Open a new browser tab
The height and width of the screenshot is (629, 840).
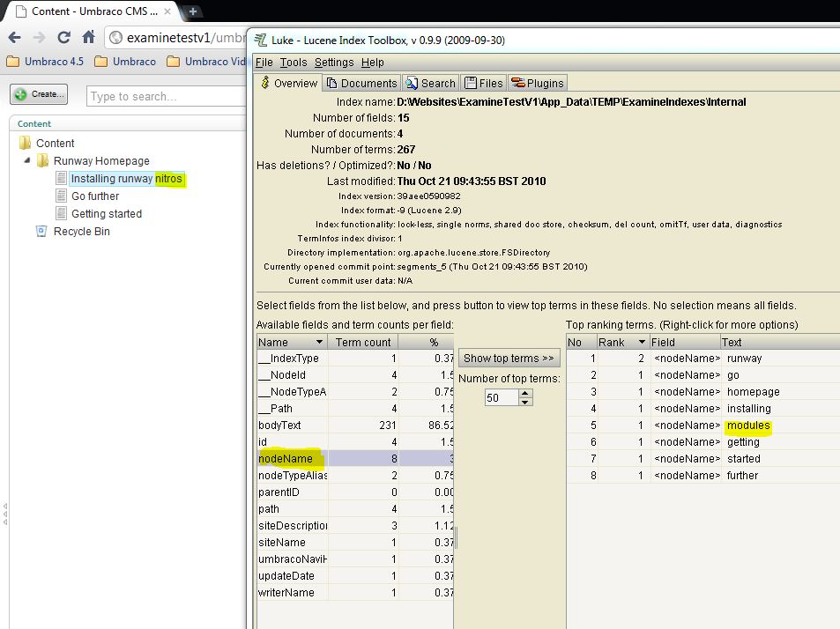[x=193, y=11]
